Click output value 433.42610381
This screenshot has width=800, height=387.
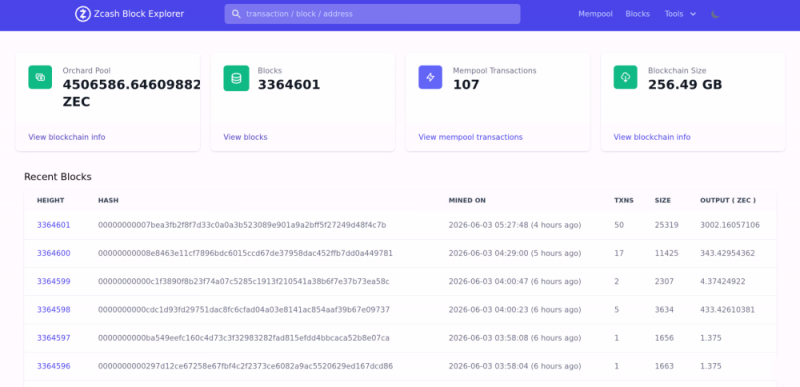[728, 309]
